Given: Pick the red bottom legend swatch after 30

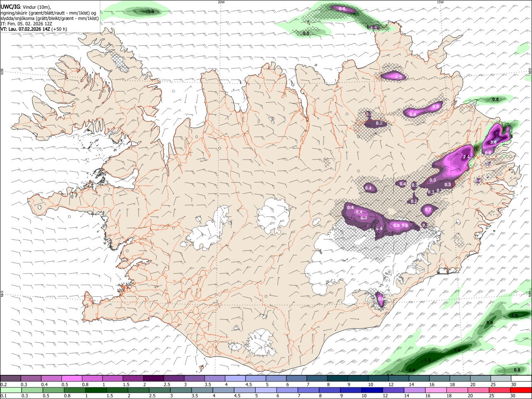Looking at the screenshot, I should (520, 390).
